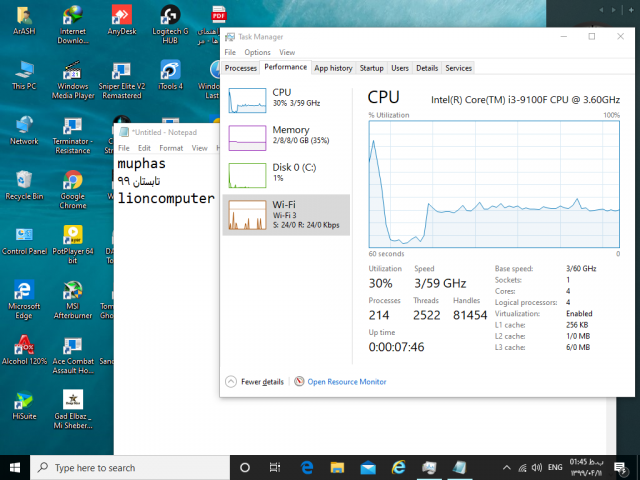This screenshot has height=480, width=640.
Task: Switch to the Processes tab
Action: tap(241, 68)
